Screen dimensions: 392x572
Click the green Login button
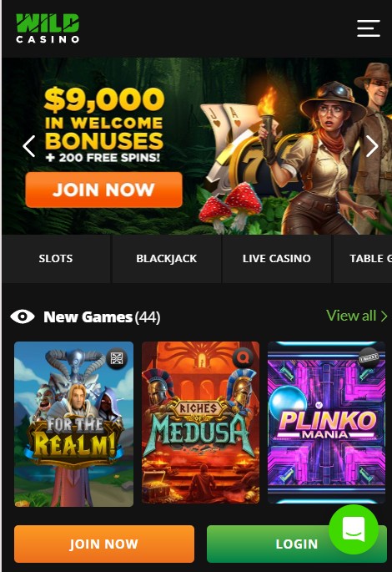[297, 544]
